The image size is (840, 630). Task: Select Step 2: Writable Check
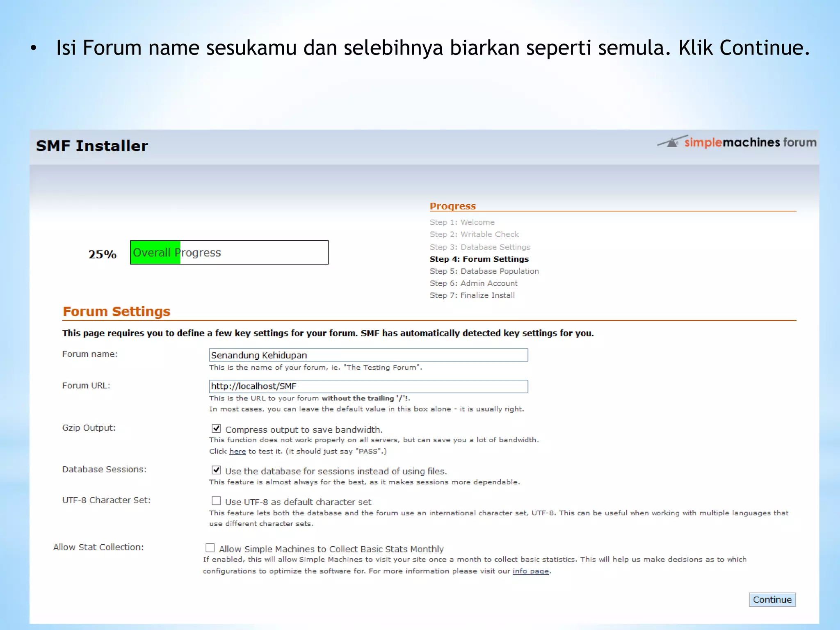[x=474, y=234]
